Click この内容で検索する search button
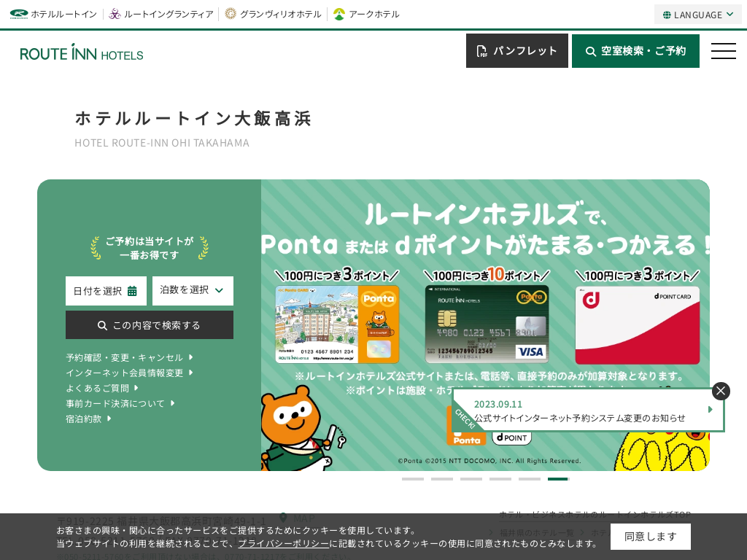This screenshot has width=747, height=560. (149, 325)
